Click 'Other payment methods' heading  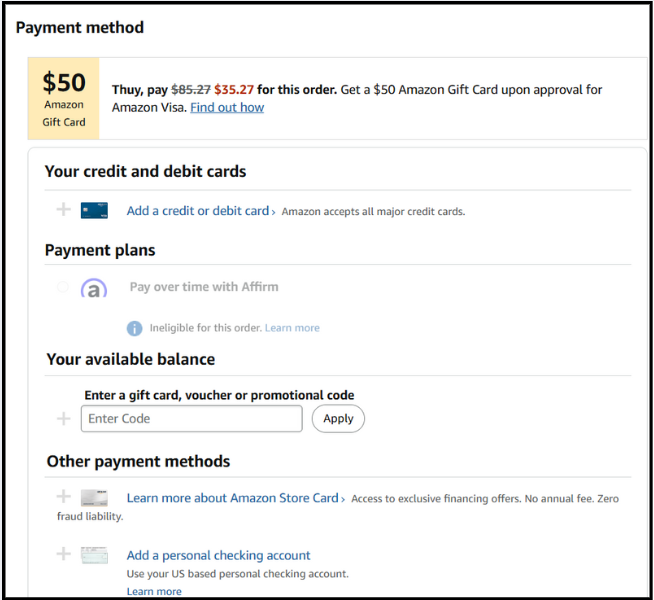(x=138, y=462)
